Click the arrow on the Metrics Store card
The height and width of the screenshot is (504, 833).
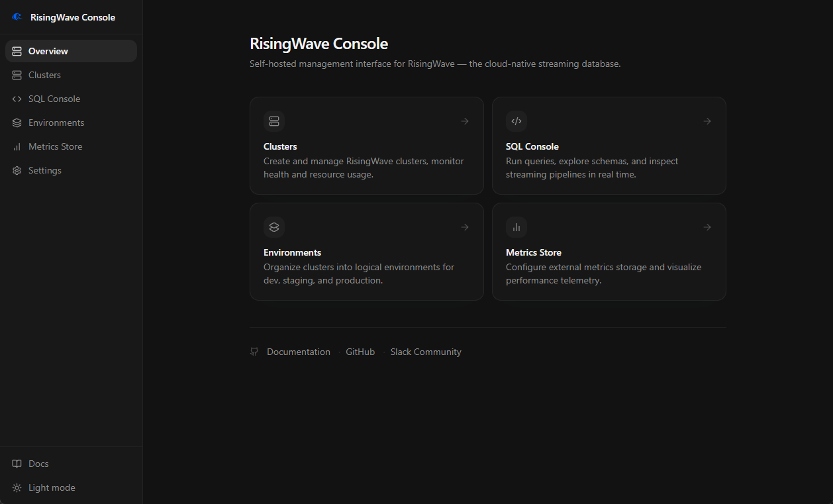click(x=707, y=227)
